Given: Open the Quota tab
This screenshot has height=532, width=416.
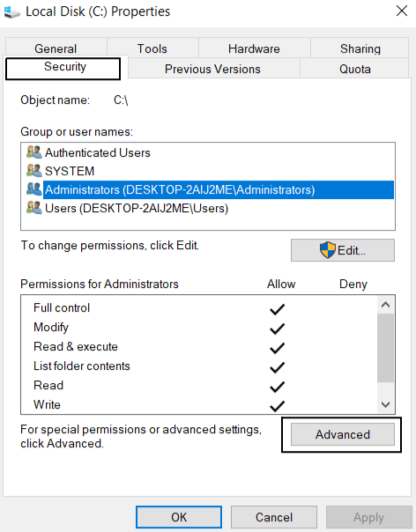Looking at the screenshot, I should 355,69.
